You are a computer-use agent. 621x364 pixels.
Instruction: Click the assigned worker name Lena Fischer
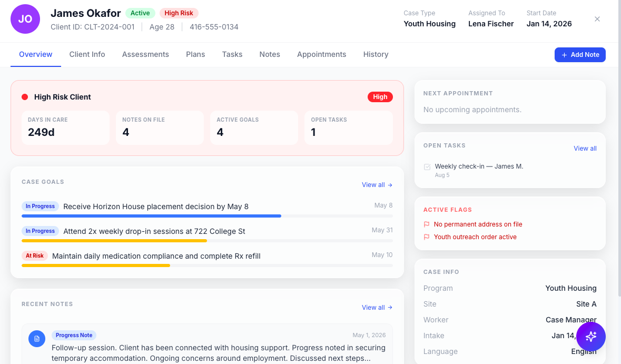[x=491, y=24]
